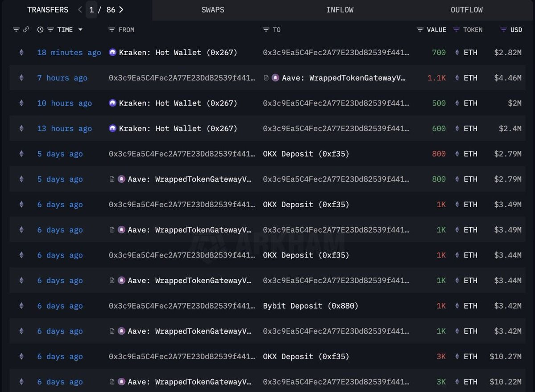Open the VALUE column filter icon
The image size is (535, 392).
click(420, 30)
